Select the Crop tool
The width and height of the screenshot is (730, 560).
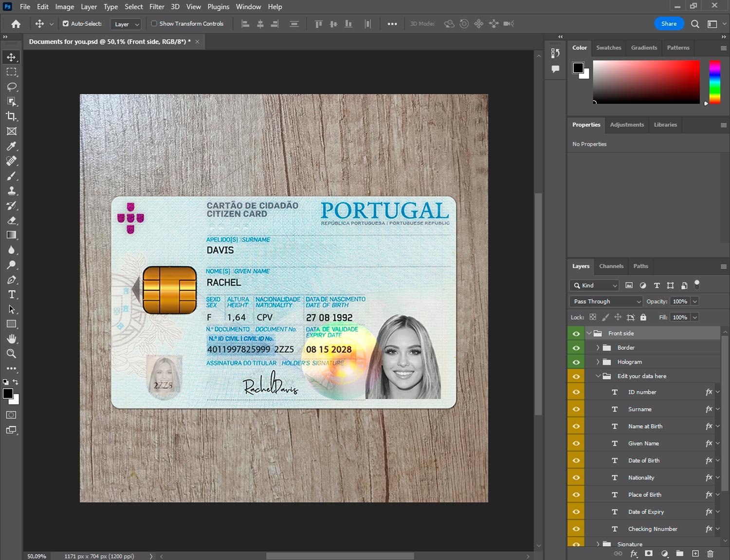coord(11,116)
